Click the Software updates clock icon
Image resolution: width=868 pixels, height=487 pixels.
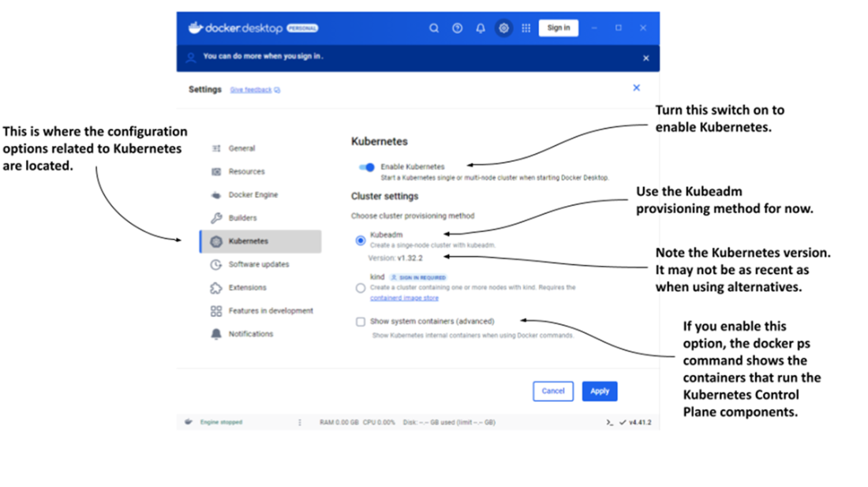(216, 264)
